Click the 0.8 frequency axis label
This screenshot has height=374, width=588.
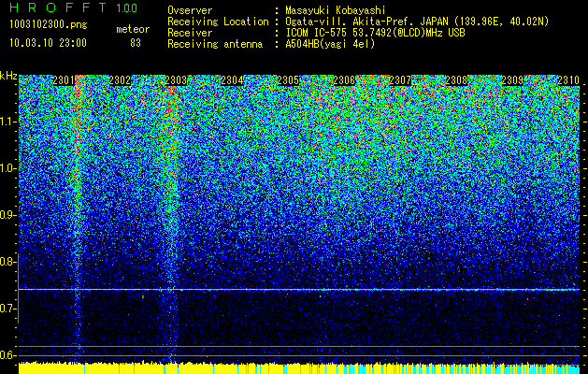(x=7, y=262)
